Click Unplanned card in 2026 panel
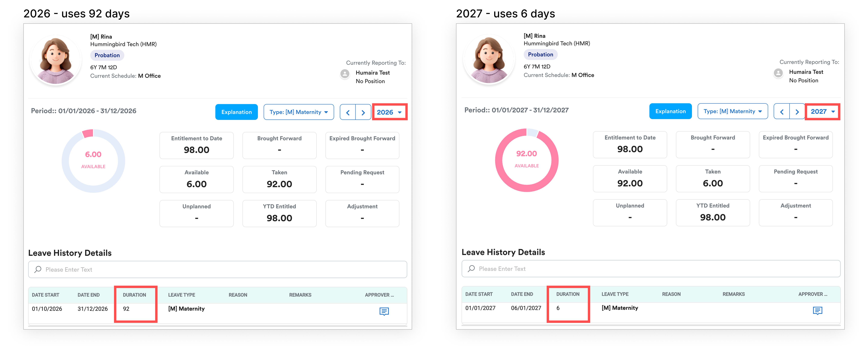 pos(196,214)
